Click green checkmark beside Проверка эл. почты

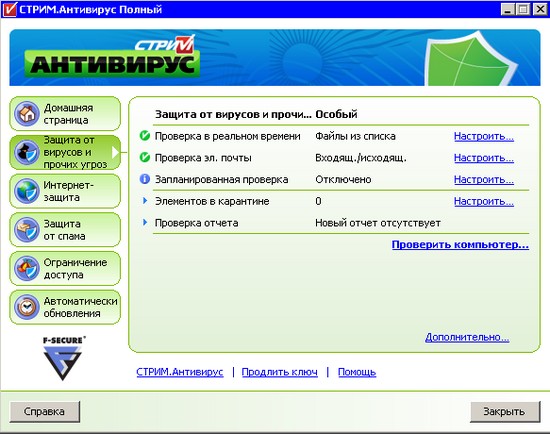point(145,157)
